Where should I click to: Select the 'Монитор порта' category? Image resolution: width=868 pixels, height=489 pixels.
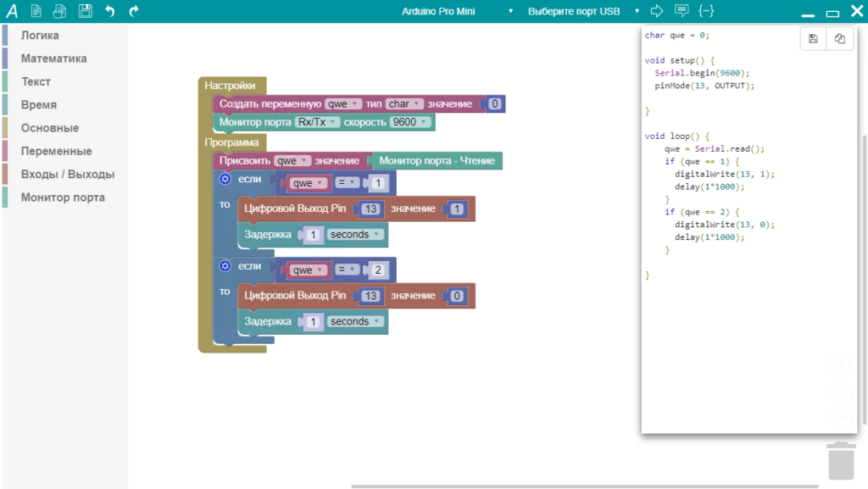63,197
